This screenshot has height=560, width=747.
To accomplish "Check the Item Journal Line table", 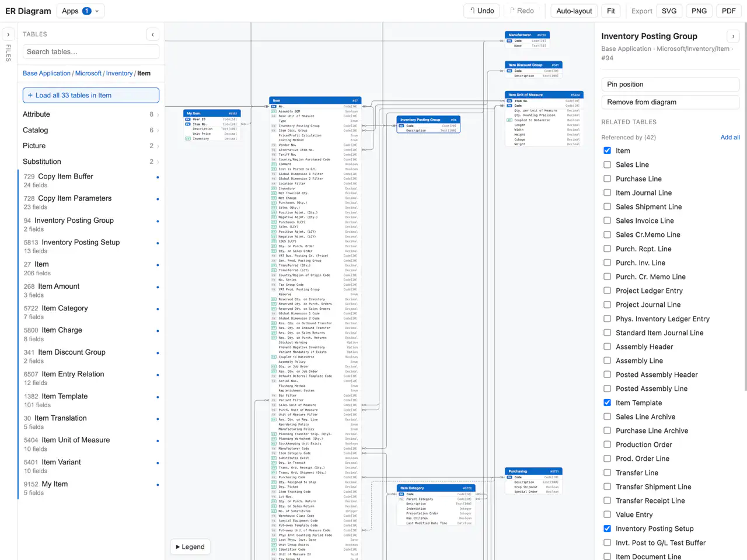I will [x=607, y=192].
